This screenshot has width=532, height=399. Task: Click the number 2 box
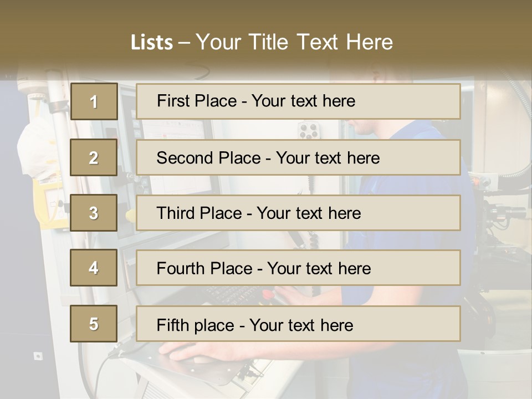point(94,157)
